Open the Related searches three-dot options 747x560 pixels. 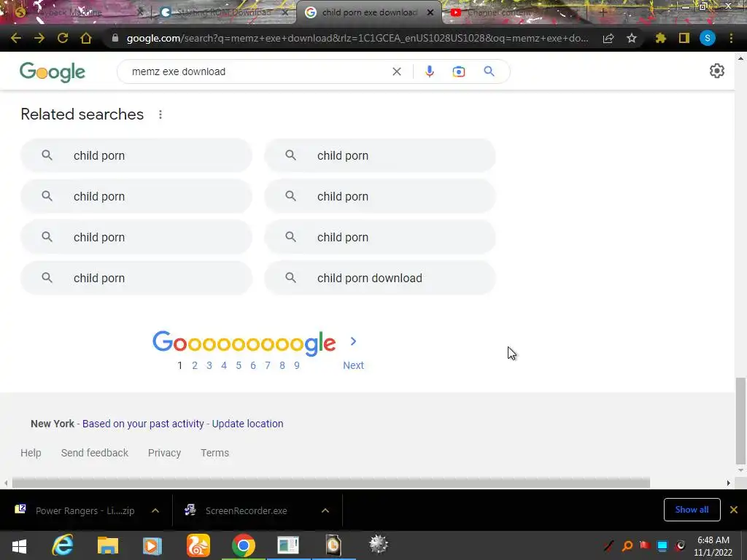160,114
